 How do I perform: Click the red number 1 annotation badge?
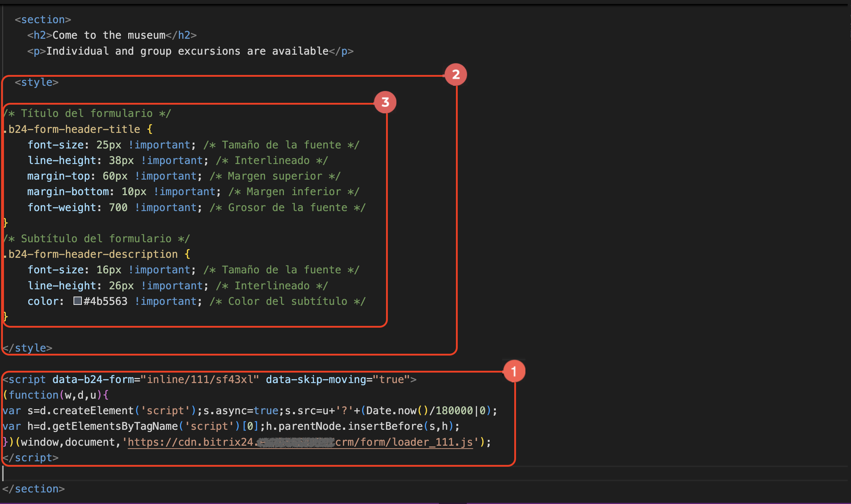tap(514, 371)
